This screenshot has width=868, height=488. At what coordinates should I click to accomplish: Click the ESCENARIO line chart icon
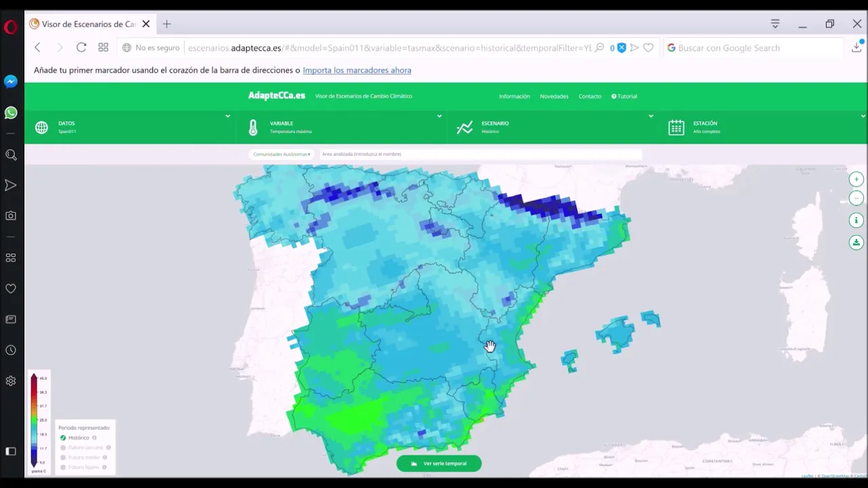coord(465,127)
